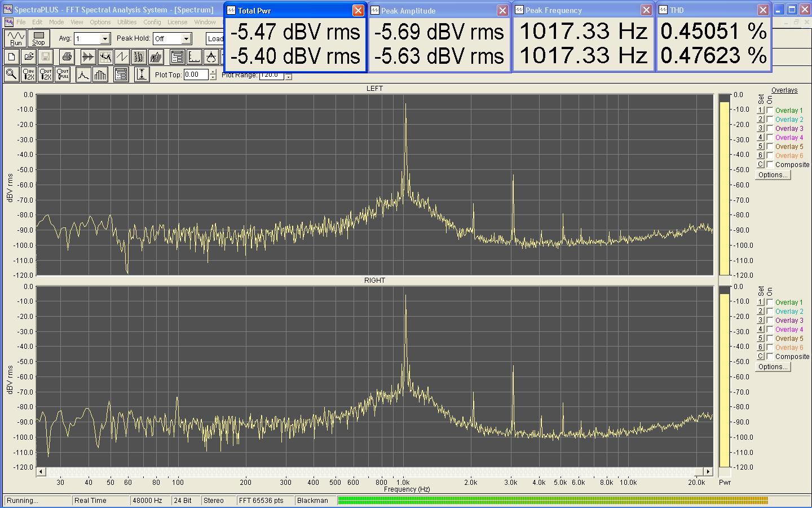Open a file with the folder icon
The image size is (812, 508).
(29, 56)
